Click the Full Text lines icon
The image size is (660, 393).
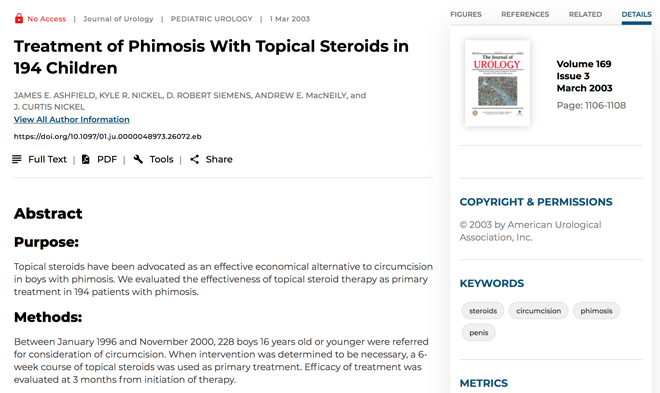tap(16, 159)
